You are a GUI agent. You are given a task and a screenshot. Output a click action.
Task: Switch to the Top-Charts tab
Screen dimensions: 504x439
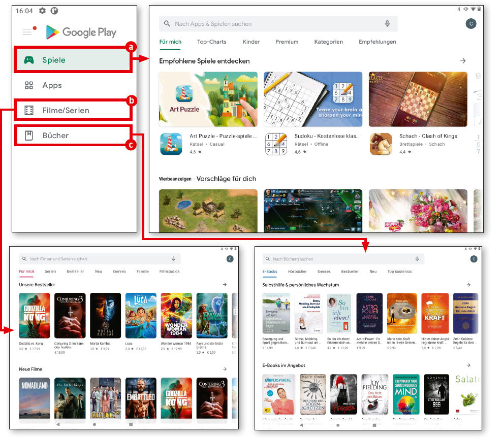click(211, 42)
